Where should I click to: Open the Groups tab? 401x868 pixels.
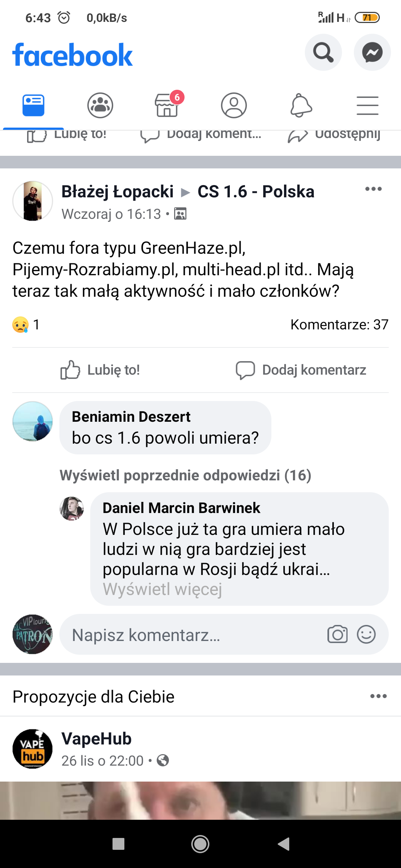click(100, 105)
